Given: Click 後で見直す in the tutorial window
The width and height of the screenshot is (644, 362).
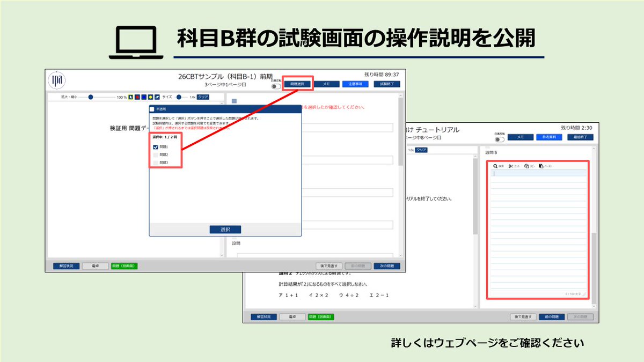Looking at the screenshot, I should click(x=523, y=317).
